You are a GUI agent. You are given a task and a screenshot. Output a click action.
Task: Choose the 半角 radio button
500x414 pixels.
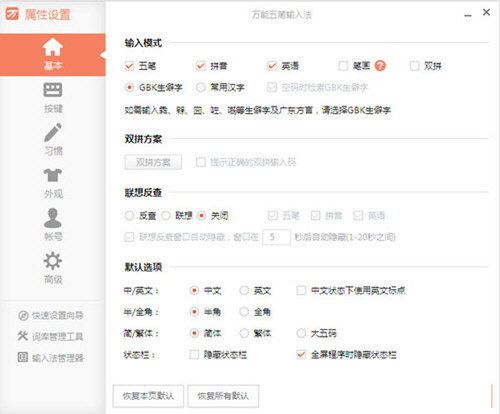click(x=194, y=312)
